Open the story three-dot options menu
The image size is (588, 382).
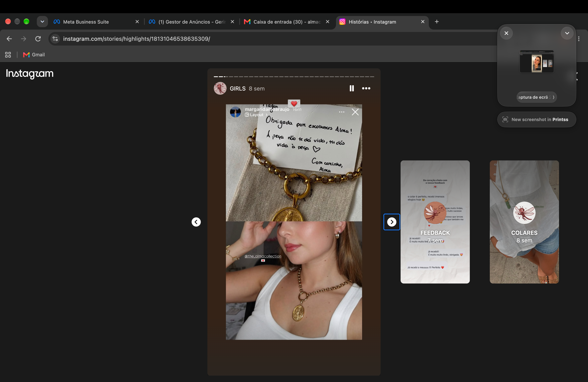click(366, 88)
